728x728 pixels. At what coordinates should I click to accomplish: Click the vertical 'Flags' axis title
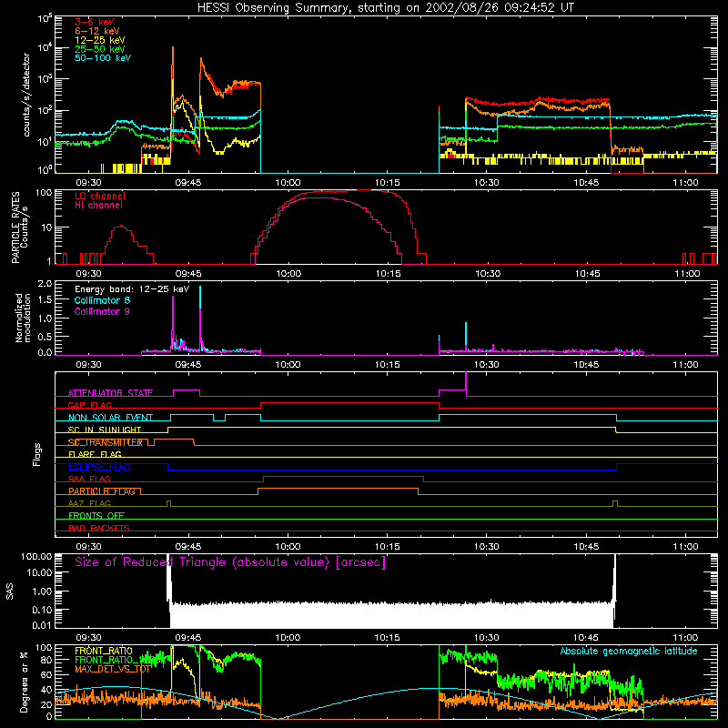click(x=37, y=454)
